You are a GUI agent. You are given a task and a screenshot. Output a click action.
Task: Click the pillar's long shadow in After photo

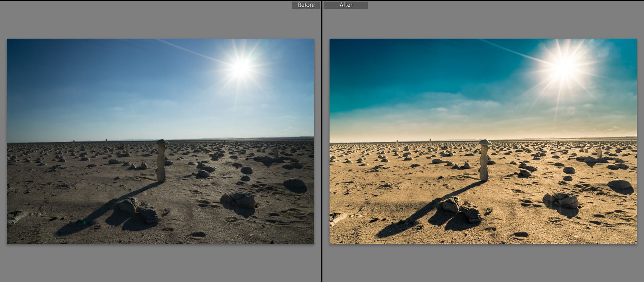pyautogui.click(x=422, y=211)
